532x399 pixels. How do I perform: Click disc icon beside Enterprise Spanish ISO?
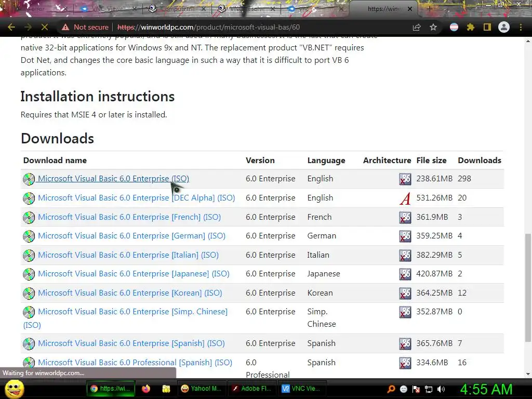tap(29, 344)
